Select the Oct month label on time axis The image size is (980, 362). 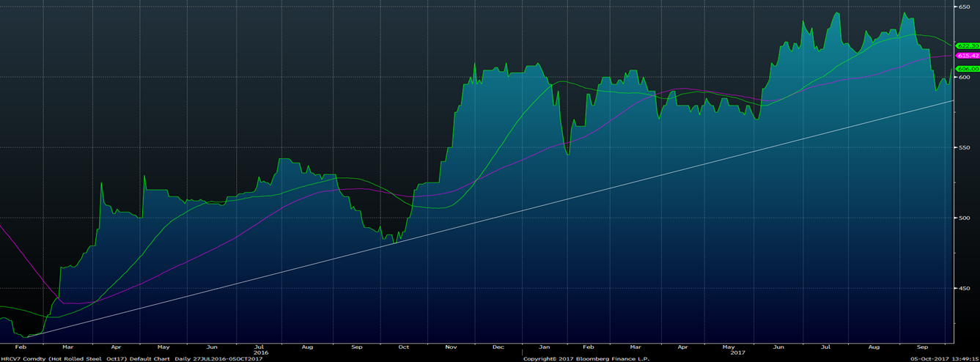coord(404,346)
